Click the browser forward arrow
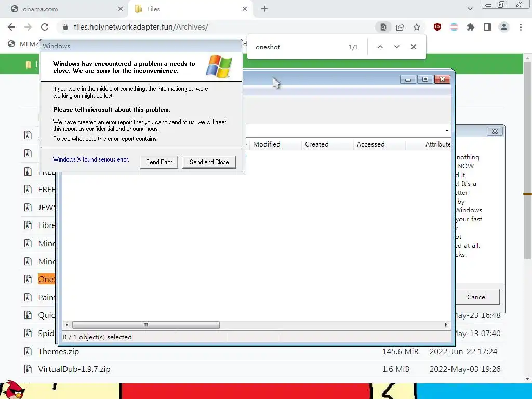The width and height of the screenshot is (532, 399). (28, 27)
